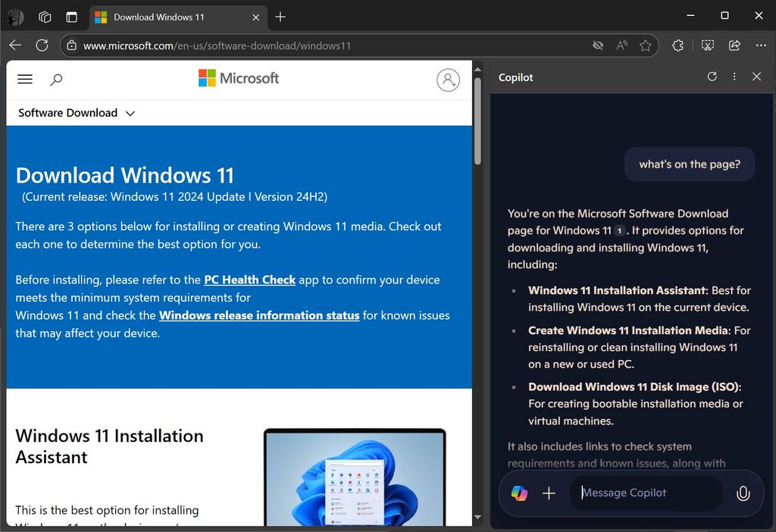
Task: Click the microphone in Copilot
Action: (x=743, y=493)
